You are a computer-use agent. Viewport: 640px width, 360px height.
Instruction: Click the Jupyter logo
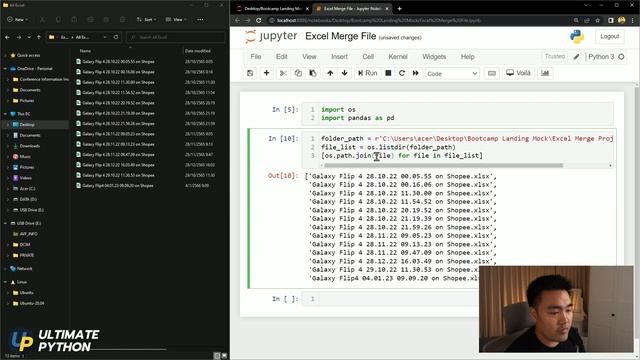(271, 36)
